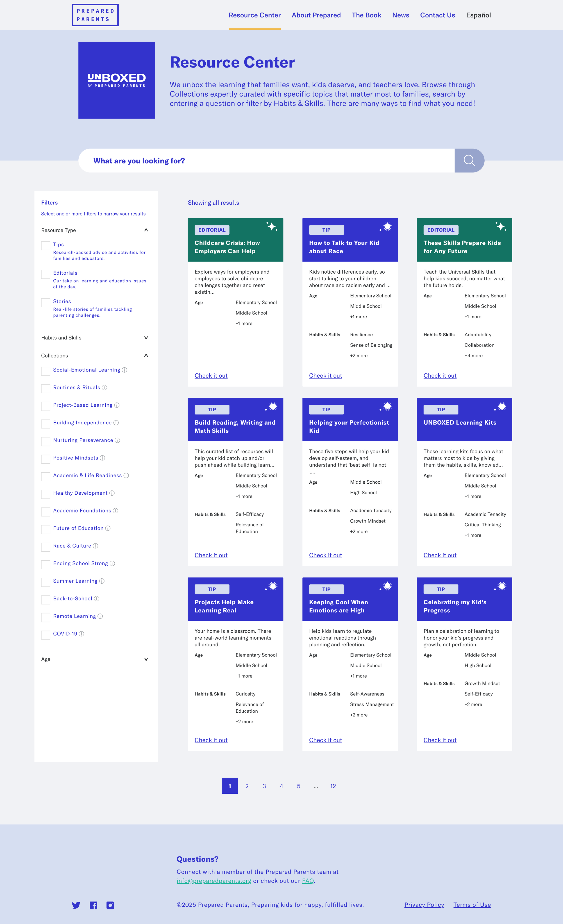Expand the Habits and Skills filter

[146, 338]
